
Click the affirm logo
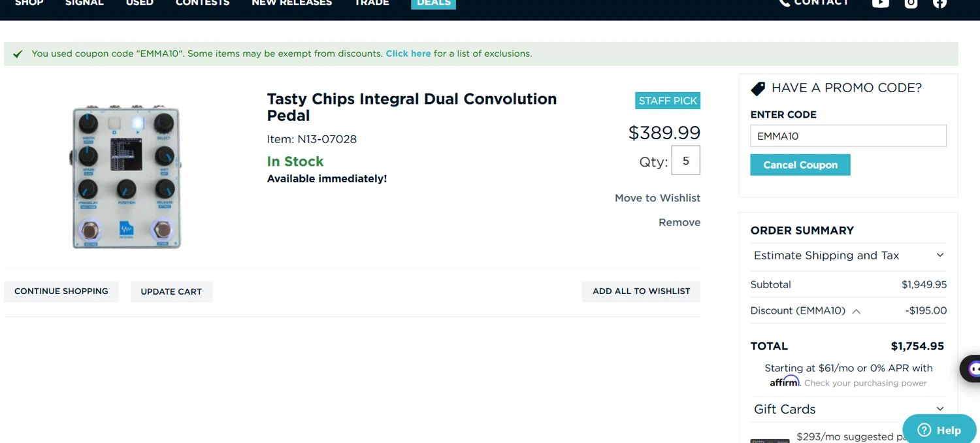coord(784,382)
